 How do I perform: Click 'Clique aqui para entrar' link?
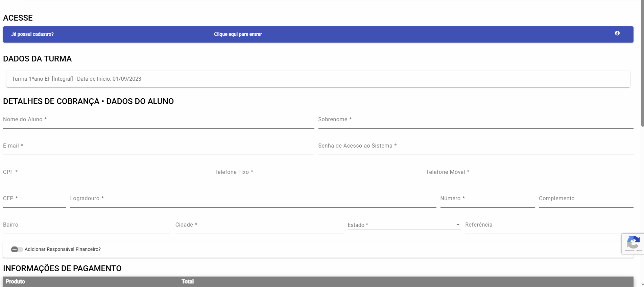(238, 34)
